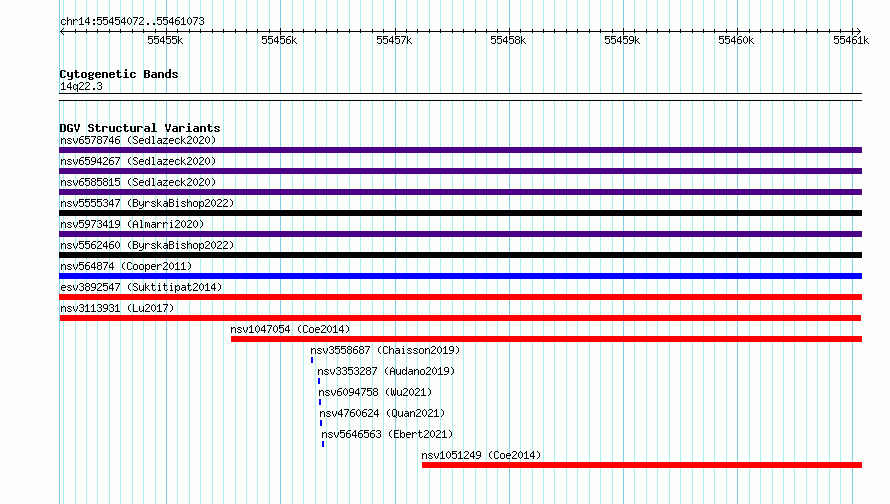This screenshot has width=890, height=504.
Task: Click the nsv6578746 (Sedlazeck2020) variant label
Action: click(138, 140)
